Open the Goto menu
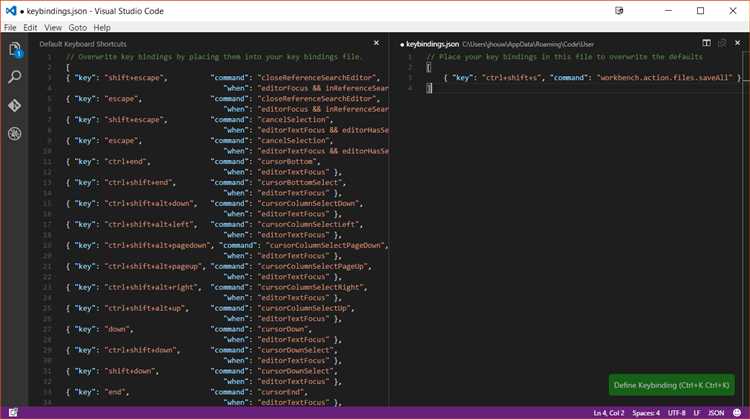The width and height of the screenshot is (750, 419). pyautogui.click(x=77, y=27)
